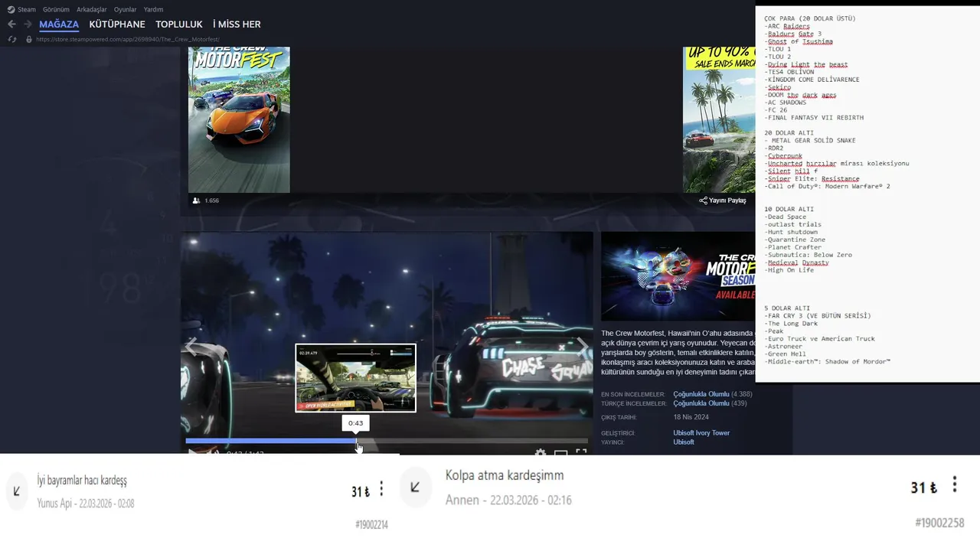Go forward with the right arrow icon
The width and height of the screenshot is (980, 551).
point(28,24)
